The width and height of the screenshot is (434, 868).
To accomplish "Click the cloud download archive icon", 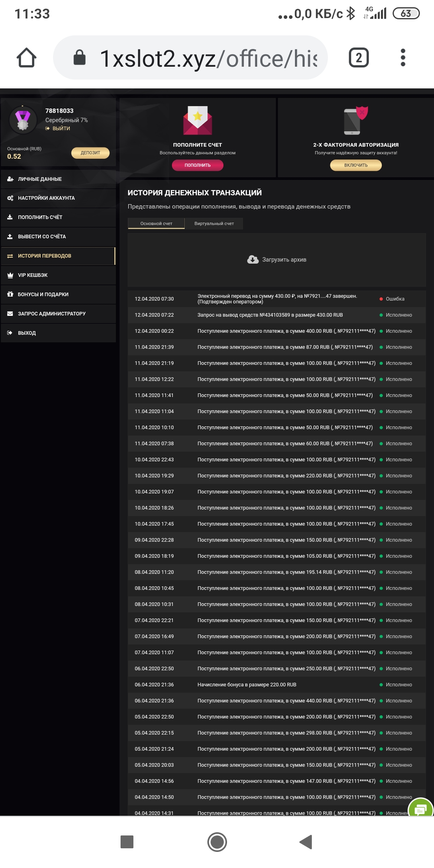I will tap(253, 260).
